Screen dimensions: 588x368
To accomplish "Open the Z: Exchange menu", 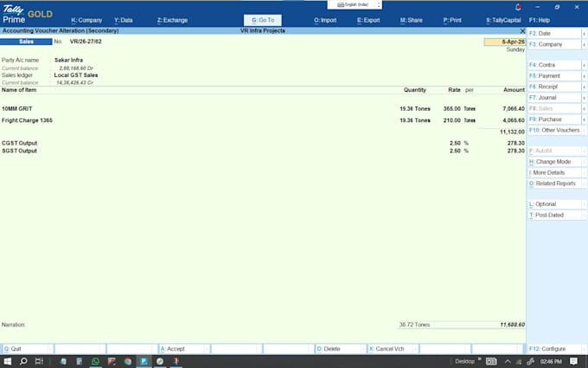I will click(172, 20).
